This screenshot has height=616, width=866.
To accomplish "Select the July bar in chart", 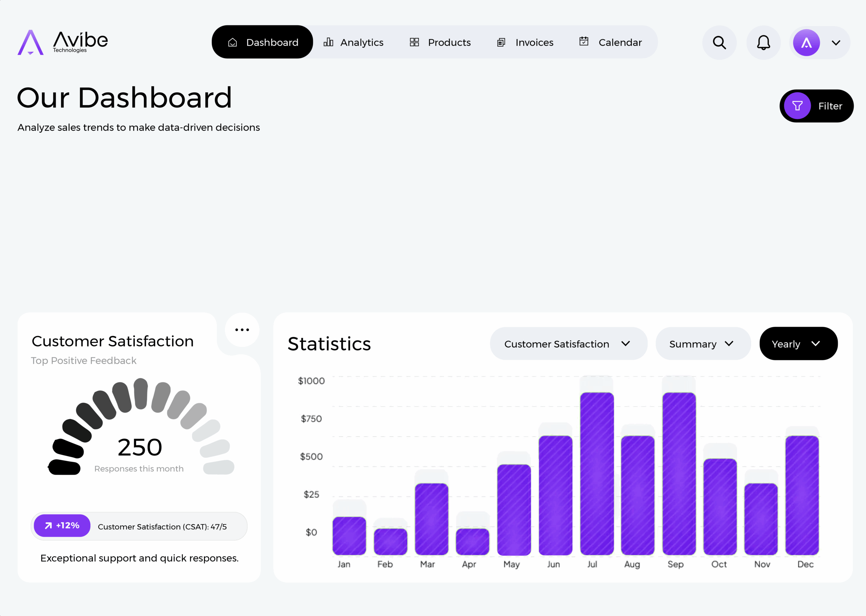I will click(x=597, y=473).
